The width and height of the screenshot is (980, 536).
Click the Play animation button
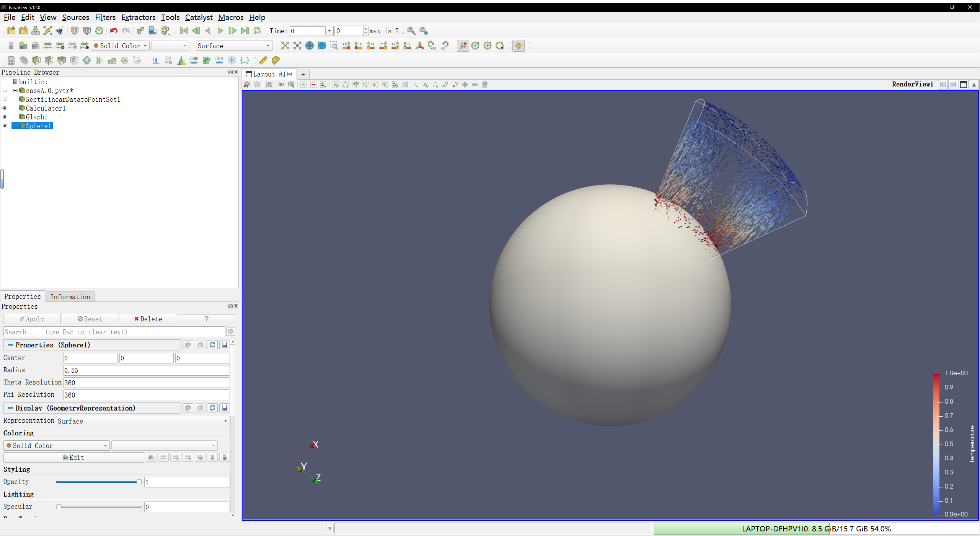tap(220, 31)
